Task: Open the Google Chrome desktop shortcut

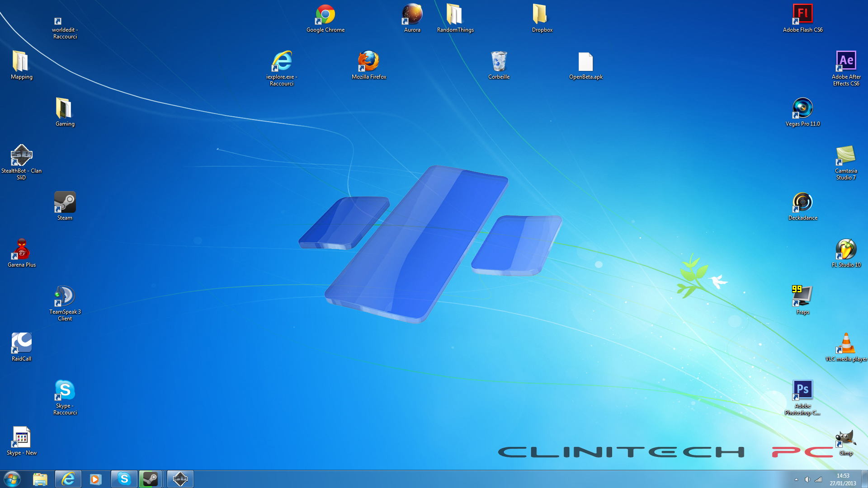Action: tap(325, 19)
